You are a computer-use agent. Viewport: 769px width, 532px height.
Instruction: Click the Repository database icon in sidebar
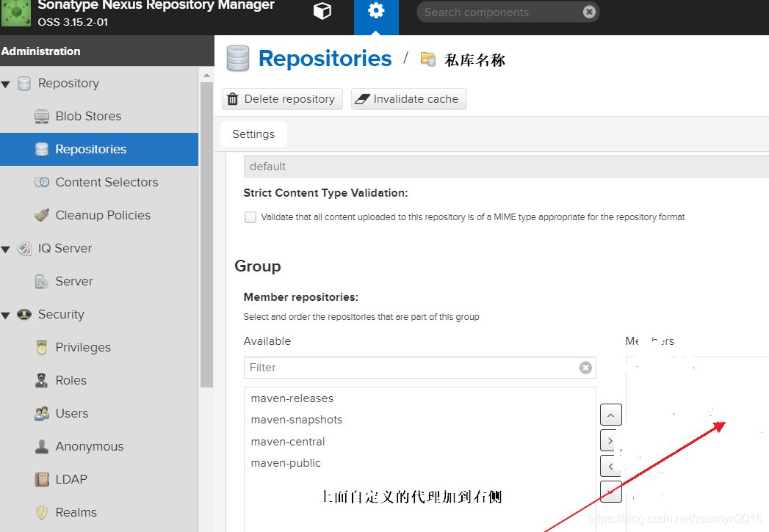[x=24, y=83]
